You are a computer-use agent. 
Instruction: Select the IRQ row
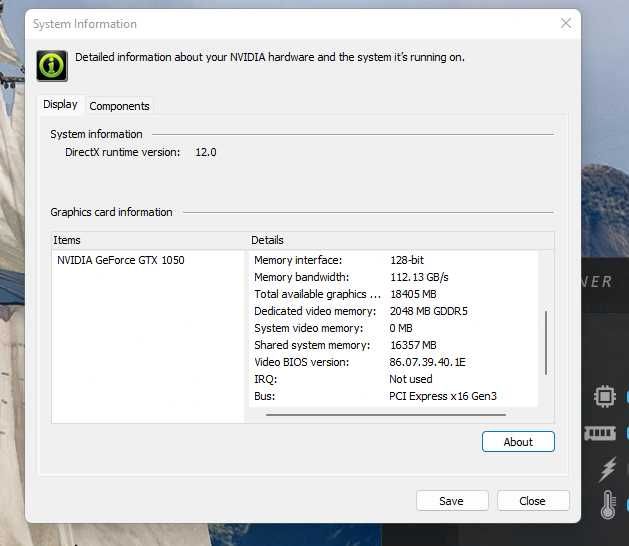[394, 379]
